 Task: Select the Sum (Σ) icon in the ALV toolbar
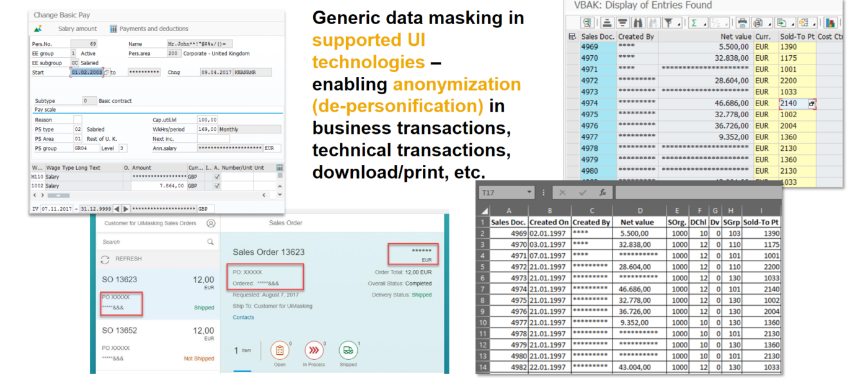click(x=694, y=23)
